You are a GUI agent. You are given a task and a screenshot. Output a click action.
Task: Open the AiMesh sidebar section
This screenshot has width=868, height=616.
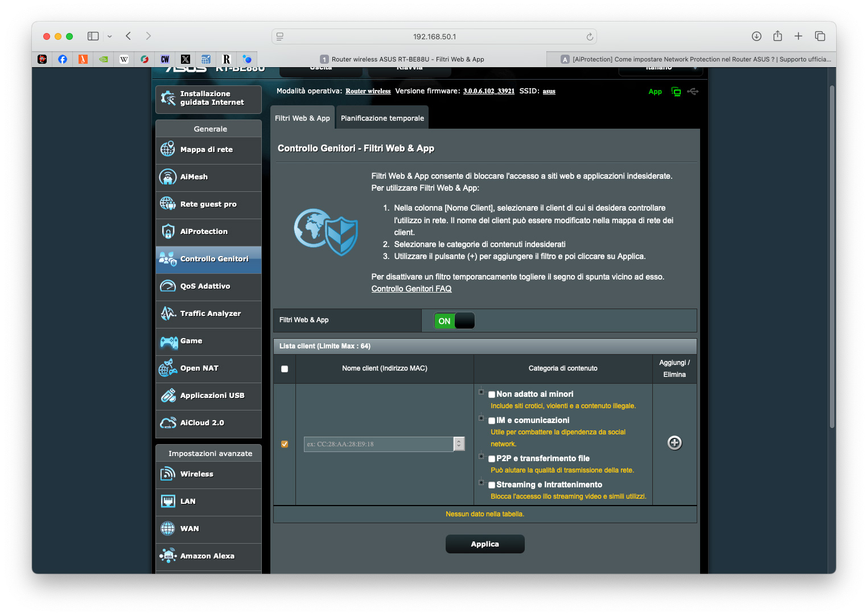[x=208, y=177]
